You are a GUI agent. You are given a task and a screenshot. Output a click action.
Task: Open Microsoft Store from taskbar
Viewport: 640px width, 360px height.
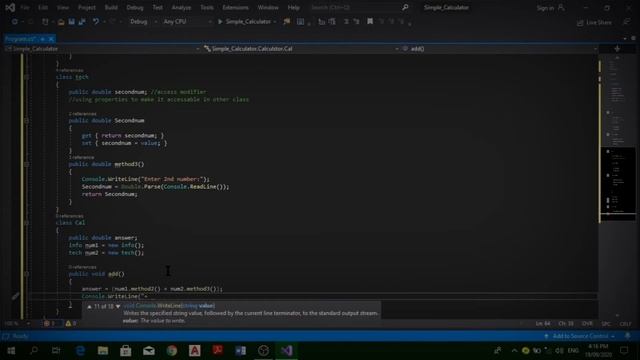pos(126,351)
